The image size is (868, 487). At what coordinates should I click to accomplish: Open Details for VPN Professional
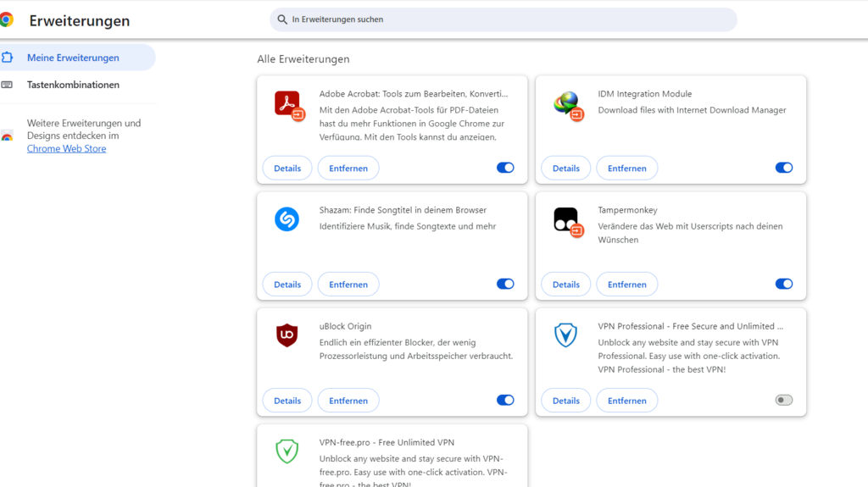click(565, 401)
